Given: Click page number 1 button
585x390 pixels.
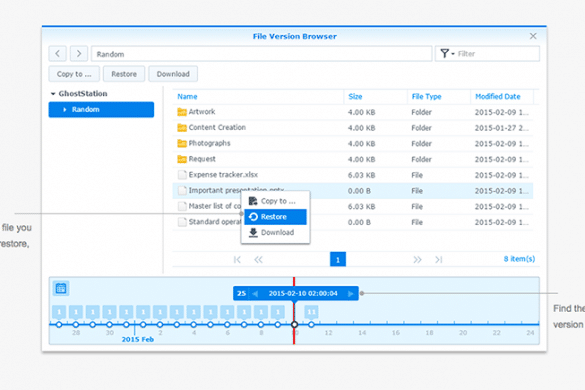Looking at the screenshot, I should click(x=338, y=259).
